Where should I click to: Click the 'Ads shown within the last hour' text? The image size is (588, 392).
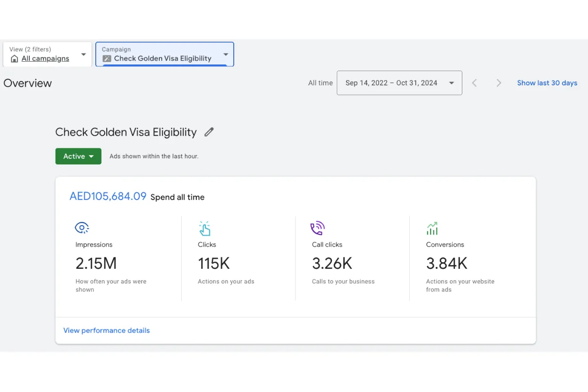154,156
